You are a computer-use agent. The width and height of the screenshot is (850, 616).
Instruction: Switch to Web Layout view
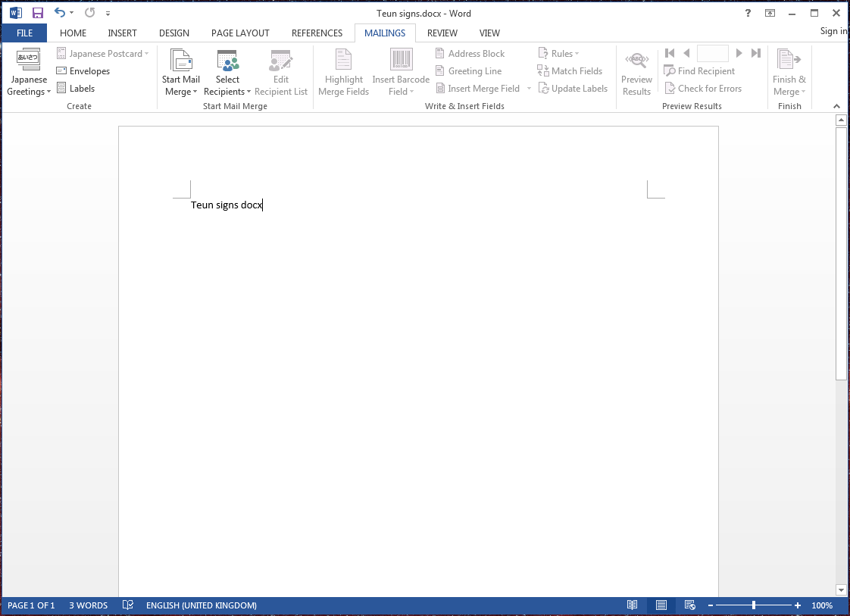point(689,605)
